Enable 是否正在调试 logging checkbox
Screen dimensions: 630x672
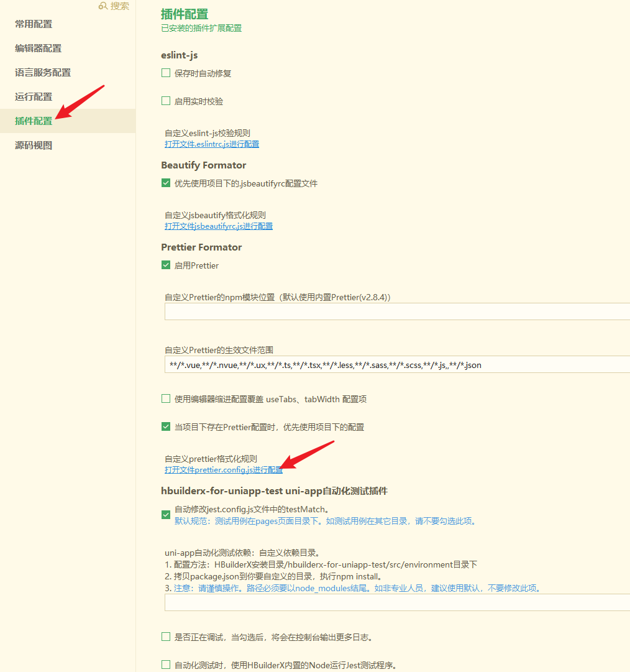(166, 637)
